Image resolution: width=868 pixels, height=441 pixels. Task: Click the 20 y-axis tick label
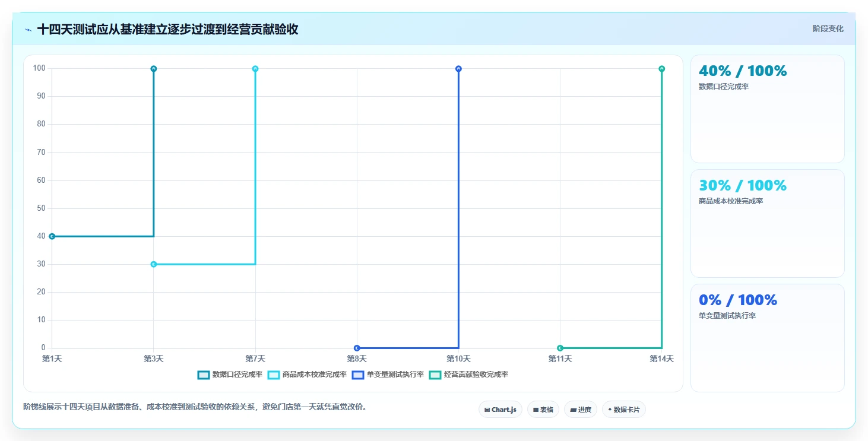click(41, 291)
